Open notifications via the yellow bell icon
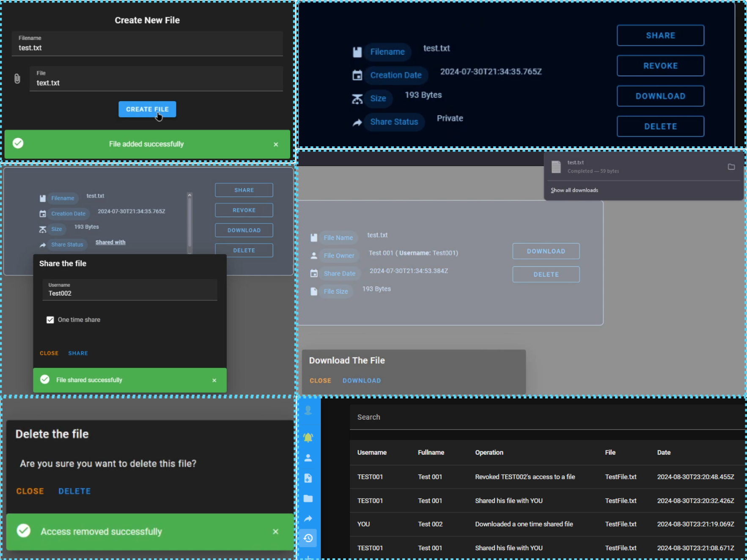This screenshot has height=560, width=747. [x=308, y=437]
